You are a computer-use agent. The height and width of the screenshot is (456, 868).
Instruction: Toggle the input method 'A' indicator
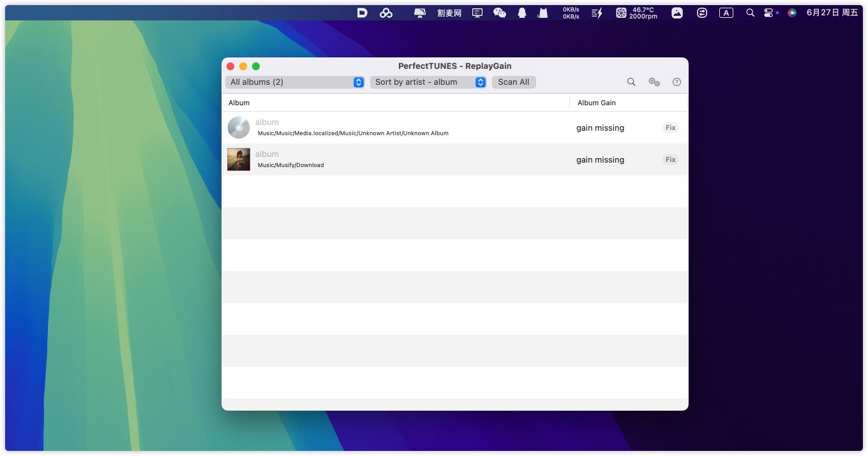pos(726,13)
